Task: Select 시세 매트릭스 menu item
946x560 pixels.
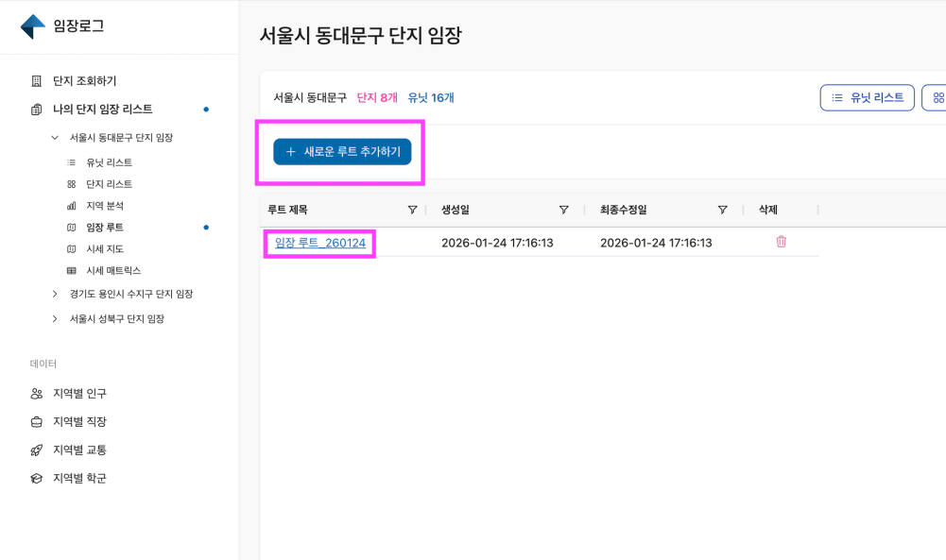Action: click(x=113, y=271)
